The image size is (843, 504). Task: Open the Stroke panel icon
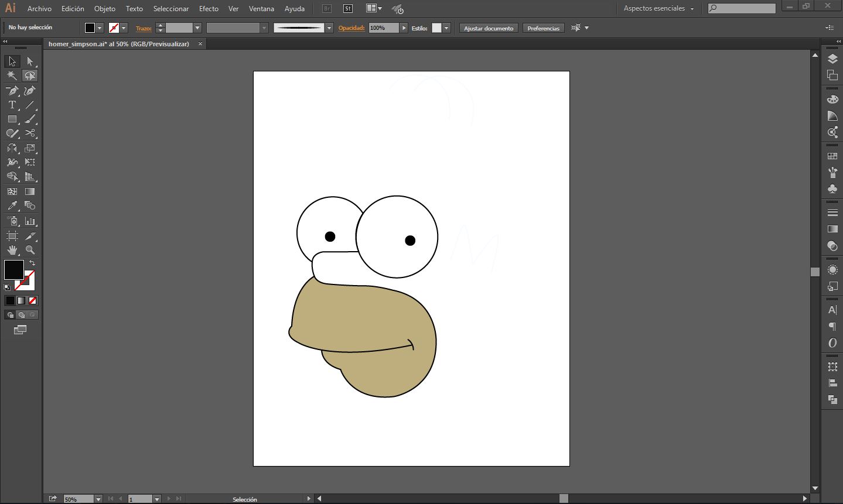(x=832, y=213)
